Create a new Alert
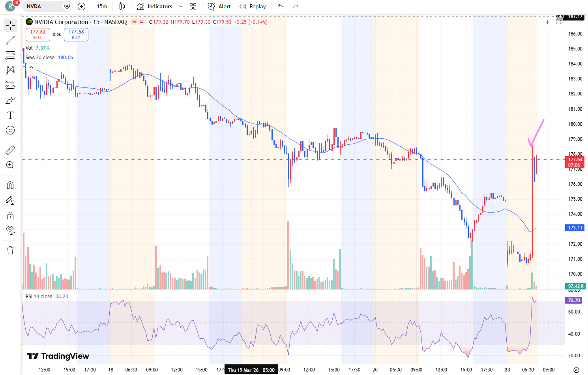 [x=219, y=6]
